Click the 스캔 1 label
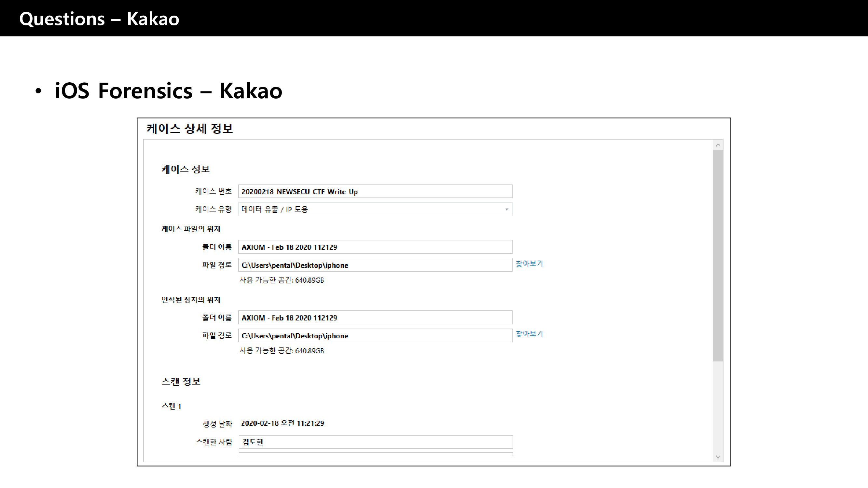 pos(172,406)
